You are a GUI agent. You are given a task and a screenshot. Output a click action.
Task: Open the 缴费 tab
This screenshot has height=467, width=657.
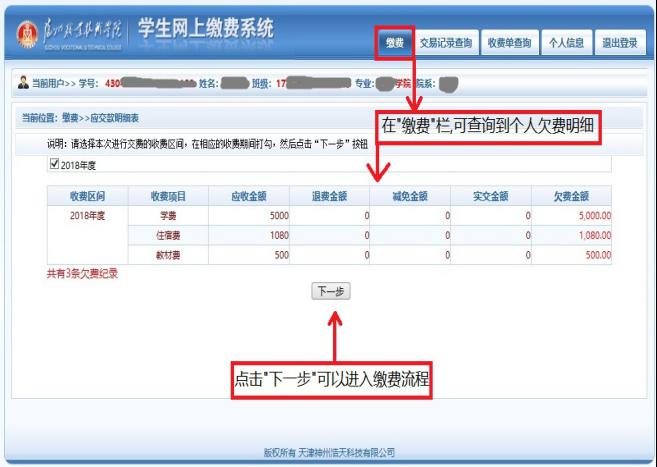click(x=393, y=42)
